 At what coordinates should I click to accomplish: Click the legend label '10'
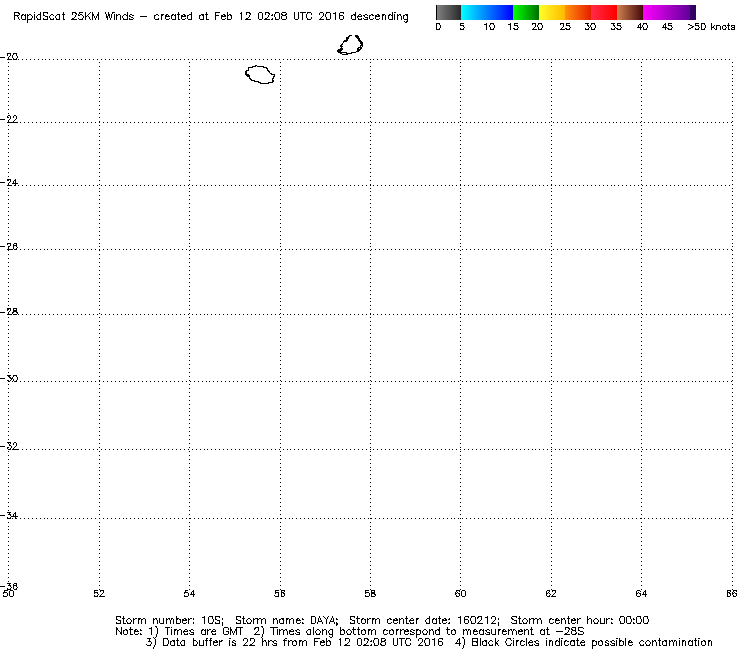tap(489, 27)
